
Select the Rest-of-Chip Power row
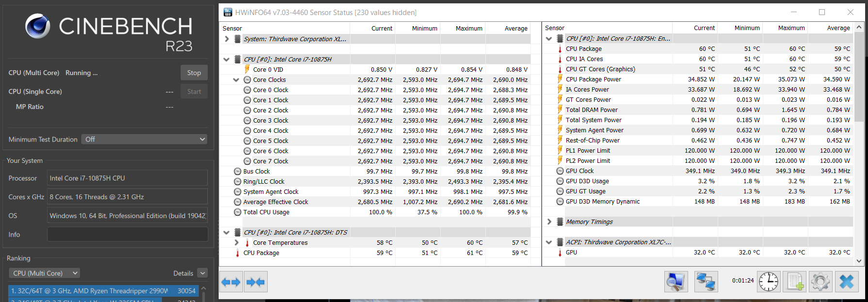[698, 140]
